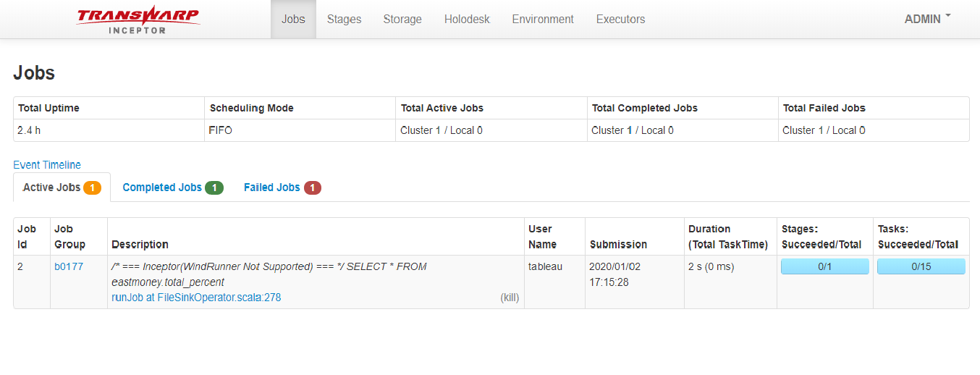The image size is (980, 375).
Task: Click the Duration column header
Action: 727,237
